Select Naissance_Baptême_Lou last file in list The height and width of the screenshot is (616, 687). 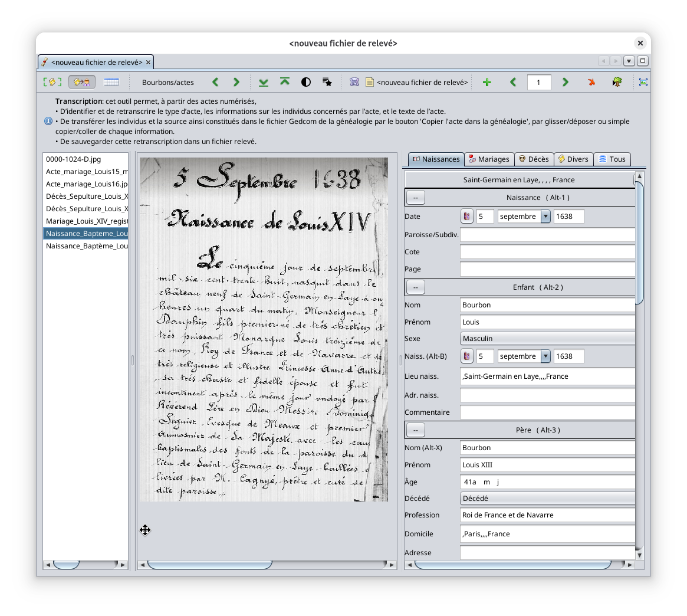coord(86,246)
